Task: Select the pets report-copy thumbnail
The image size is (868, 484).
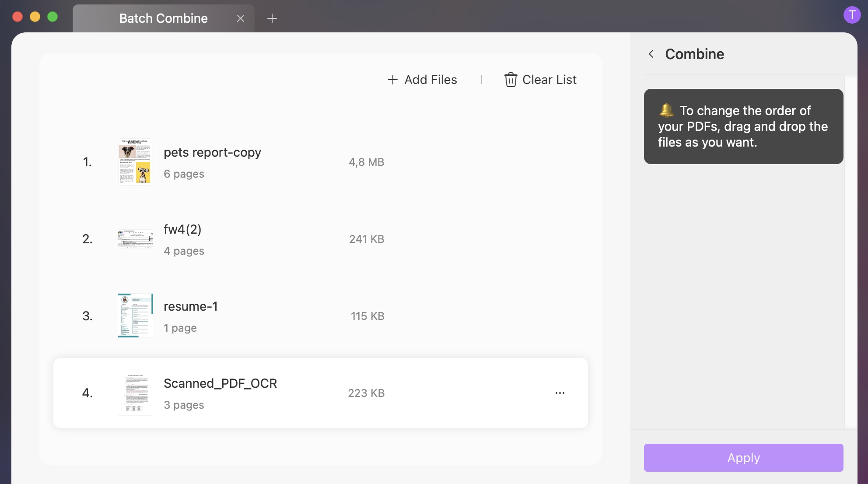Action: 135,162
